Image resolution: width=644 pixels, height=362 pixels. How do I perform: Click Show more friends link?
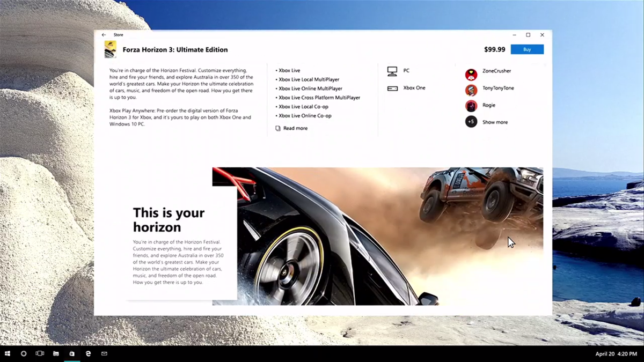(495, 122)
